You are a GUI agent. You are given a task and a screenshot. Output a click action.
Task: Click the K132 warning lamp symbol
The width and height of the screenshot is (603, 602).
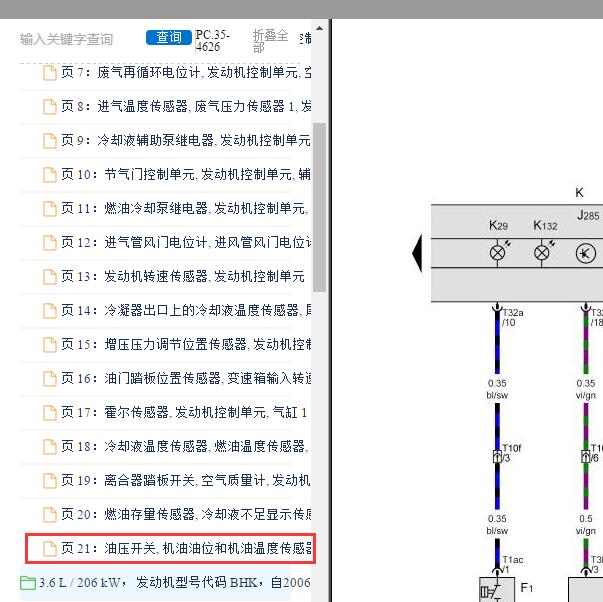point(544,252)
